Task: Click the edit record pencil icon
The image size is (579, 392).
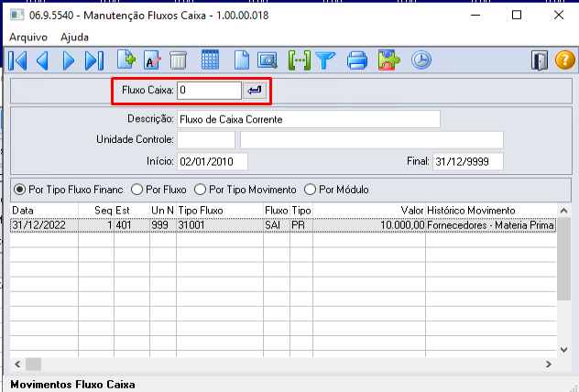Action: [x=152, y=60]
